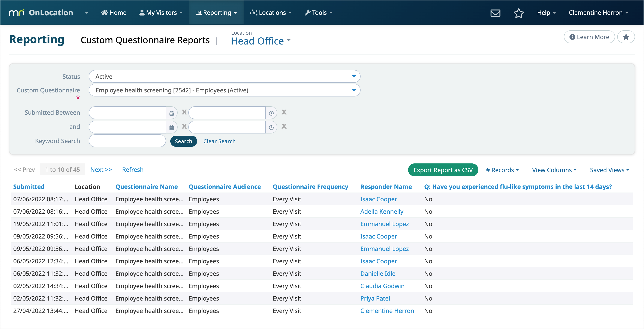
Task: Sort by Questionnaire Name column header
Action: click(147, 187)
